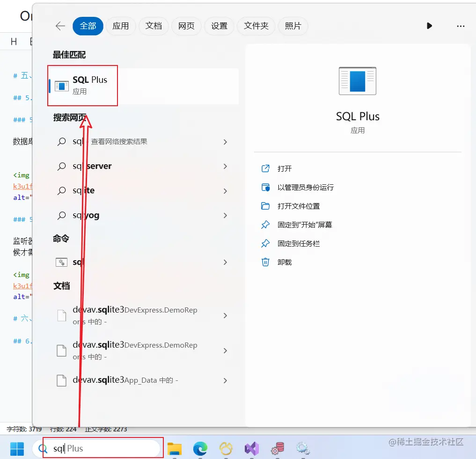Click the folder icon beside 打开文件位置
The width and height of the screenshot is (476, 459).
click(265, 206)
